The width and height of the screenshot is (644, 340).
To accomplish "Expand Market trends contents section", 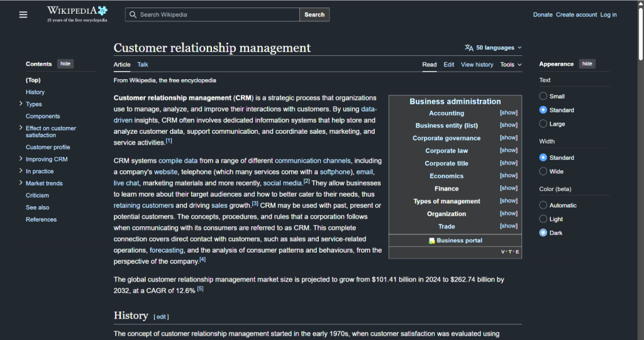I will click(21, 183).
